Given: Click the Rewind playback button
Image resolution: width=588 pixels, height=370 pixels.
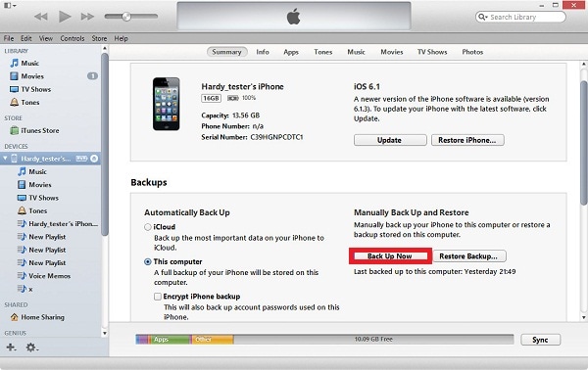Looking at the screenshot, I should point(41,17).
